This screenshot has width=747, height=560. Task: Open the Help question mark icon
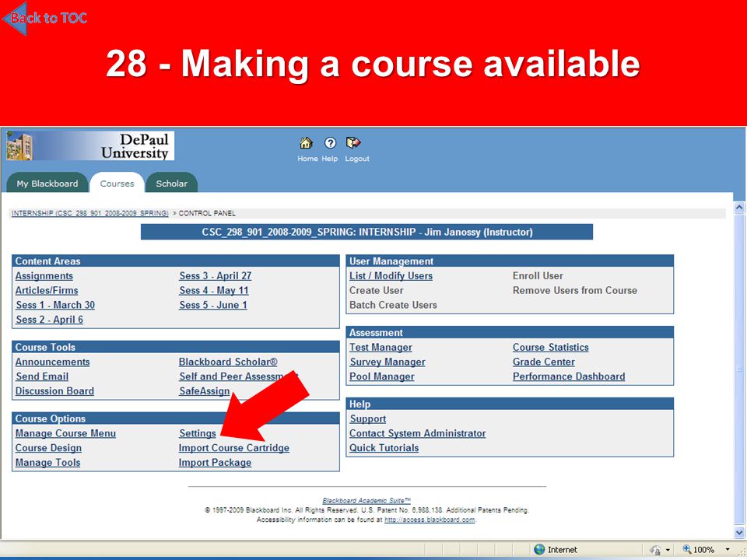pyautogui.click(x=330, y=143)
